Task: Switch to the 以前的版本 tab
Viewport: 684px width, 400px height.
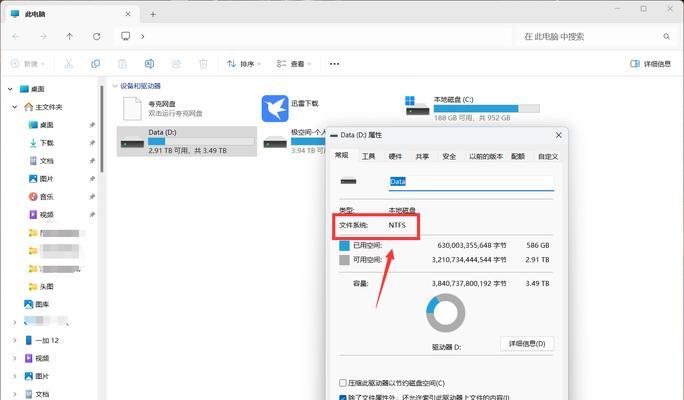Action: [x=486, y=156]
